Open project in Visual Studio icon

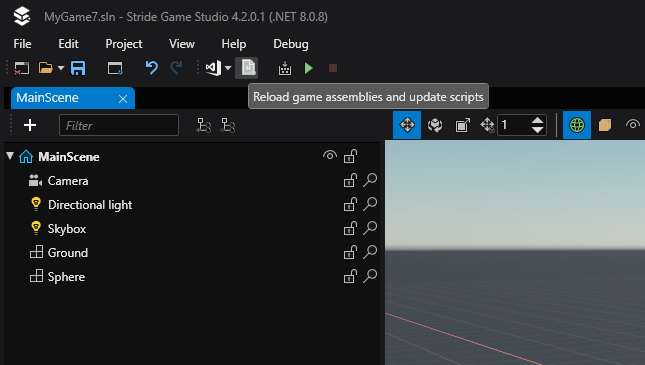tap(213, 68)
